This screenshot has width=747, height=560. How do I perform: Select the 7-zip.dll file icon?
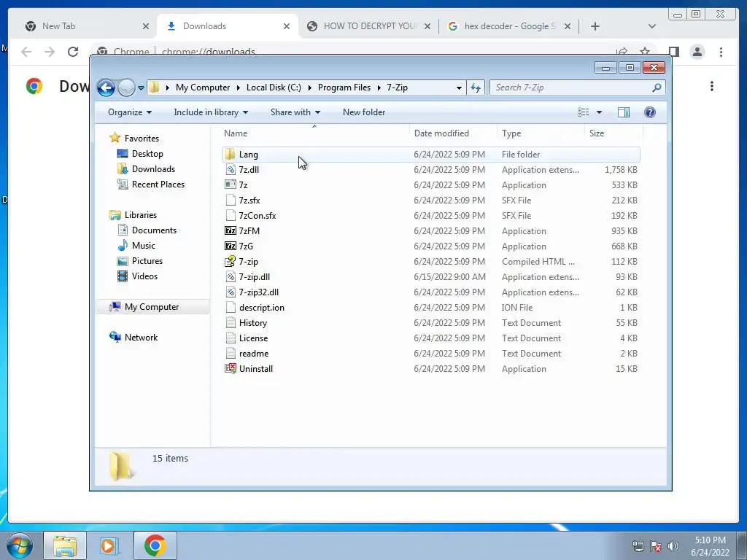pos(231,276)
